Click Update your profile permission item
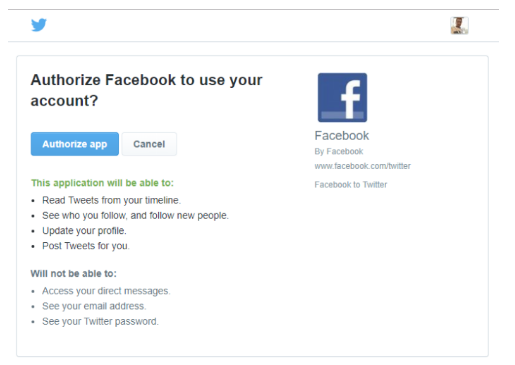Screen dimensions: 515x365 pos(84,231)
